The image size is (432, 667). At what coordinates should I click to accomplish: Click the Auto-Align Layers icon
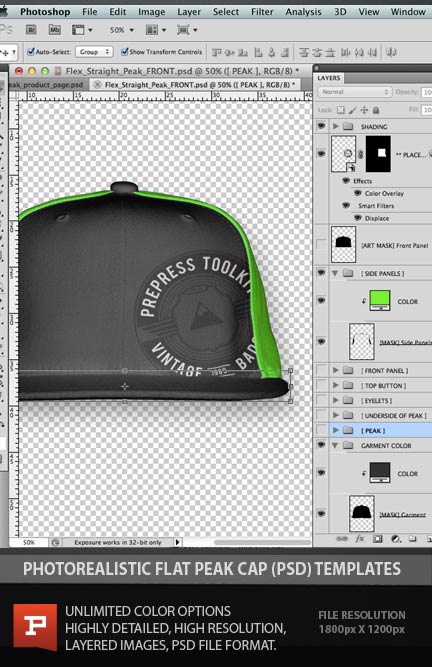[x=392, y=52]
